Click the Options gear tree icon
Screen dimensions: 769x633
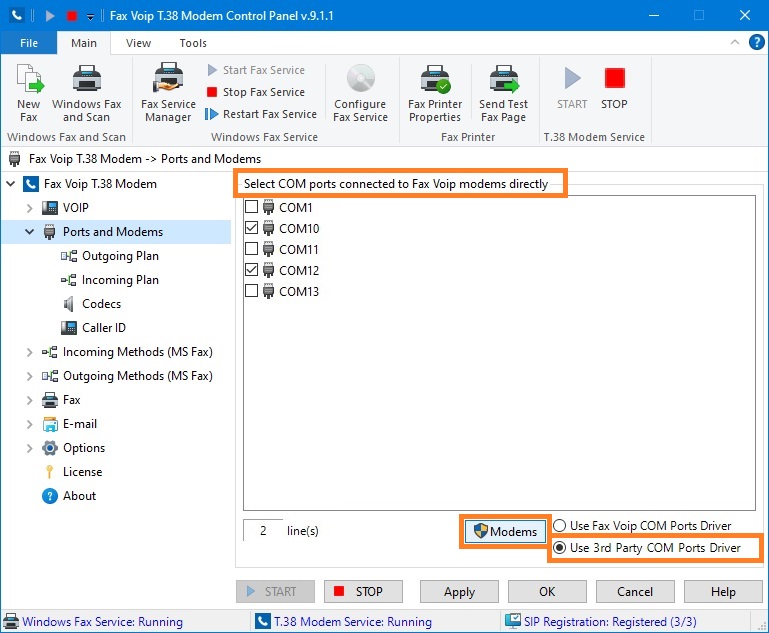[x=50, y=448]
